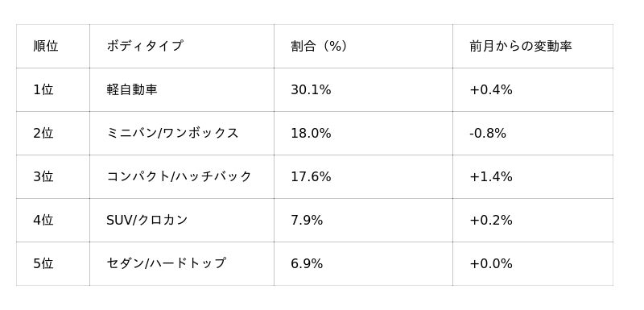Click the ボディタイプ column header
This screenshot has height=310, width=644.
(x=182, y=46)
